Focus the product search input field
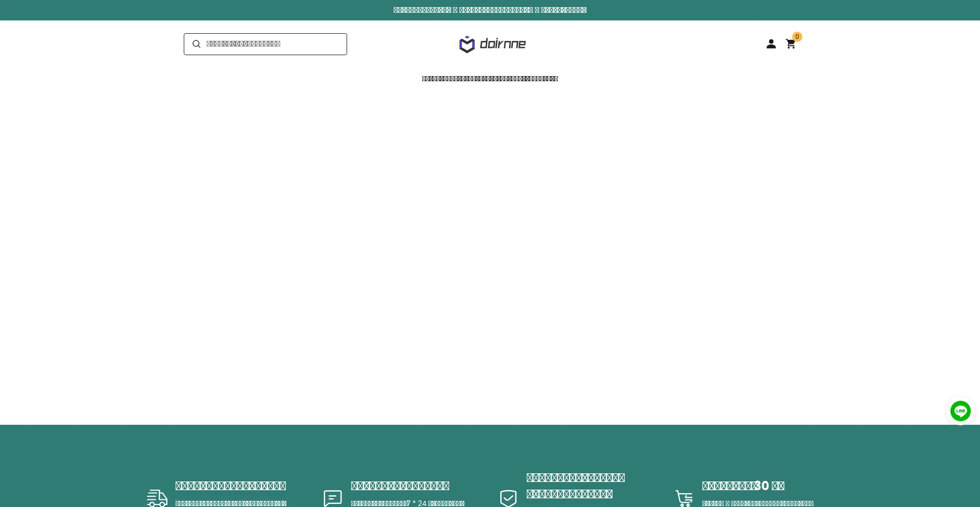Screen dimensions: 980x507 [265, 44]
